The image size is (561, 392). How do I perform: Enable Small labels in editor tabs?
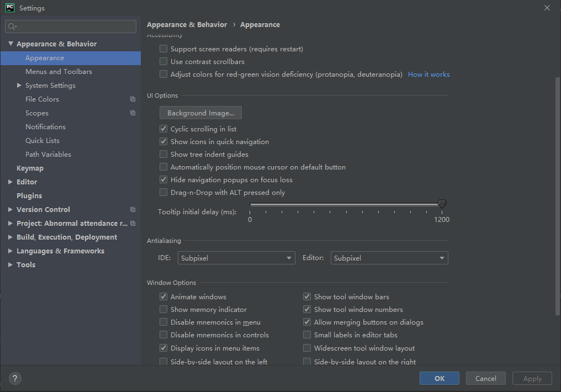(x=306, y=335)
